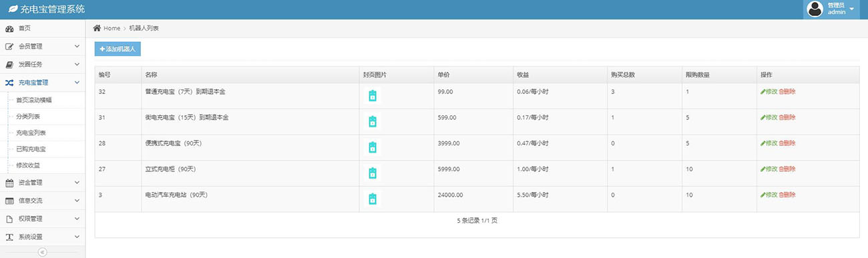The height and width of the screenshot is (258, 868).
Task: Expand the 信息交流 menu chevron
Action: point(77,201)
